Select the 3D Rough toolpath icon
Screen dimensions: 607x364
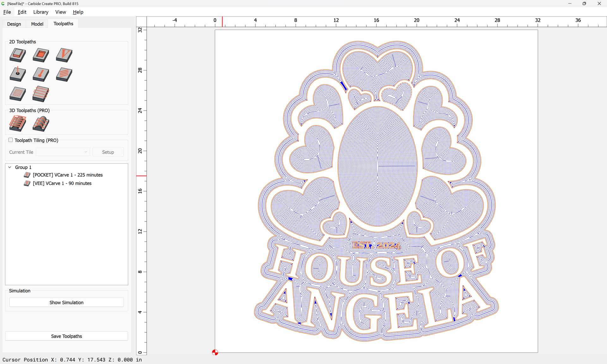(18, 124)
